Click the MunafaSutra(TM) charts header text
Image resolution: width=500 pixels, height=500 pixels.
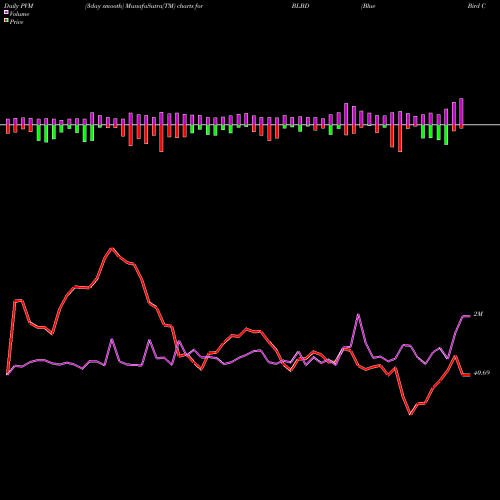click(x=144, y=6)
